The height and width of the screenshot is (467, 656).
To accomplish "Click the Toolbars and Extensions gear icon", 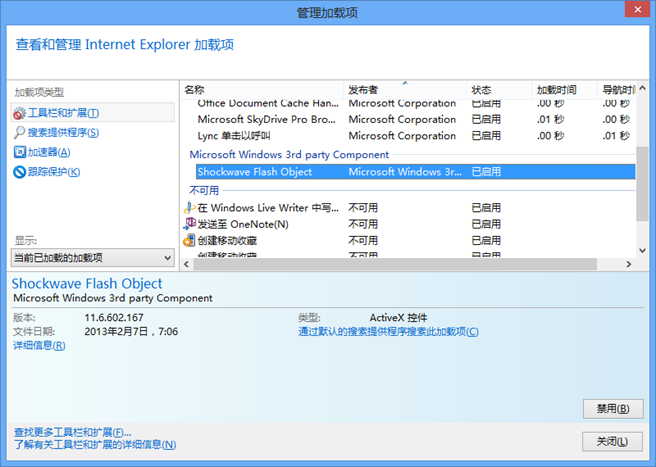I will (x=19, y=113).
